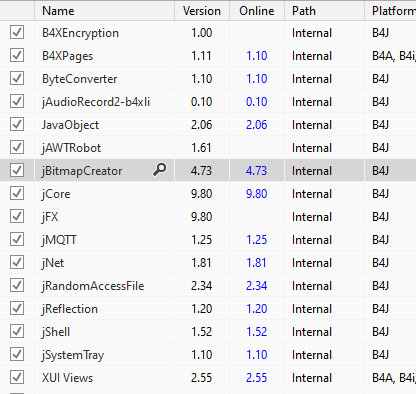Uncheck the B4XEncryption library checkbox
Image resolution: width=416 pixels, height=394 pixels.
(x=17, y=32)
